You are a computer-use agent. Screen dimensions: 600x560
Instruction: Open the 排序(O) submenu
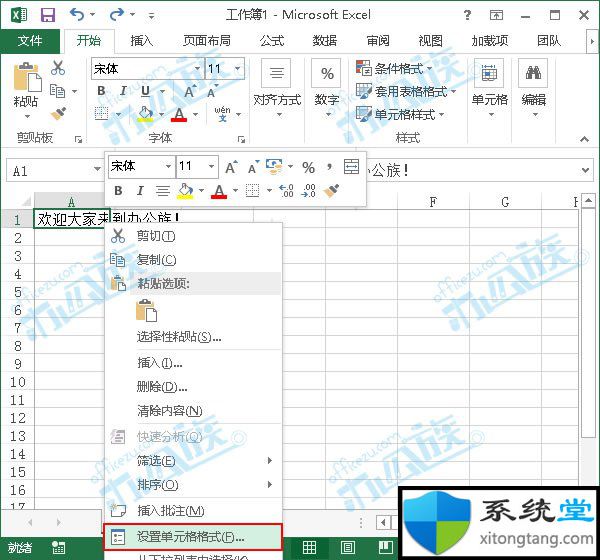(x=193, y=485)
